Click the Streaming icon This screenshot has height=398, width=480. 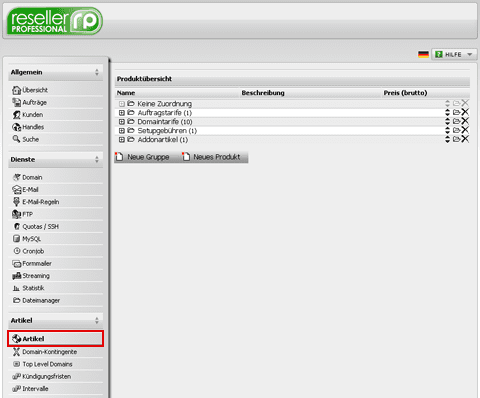click(17, 276)
